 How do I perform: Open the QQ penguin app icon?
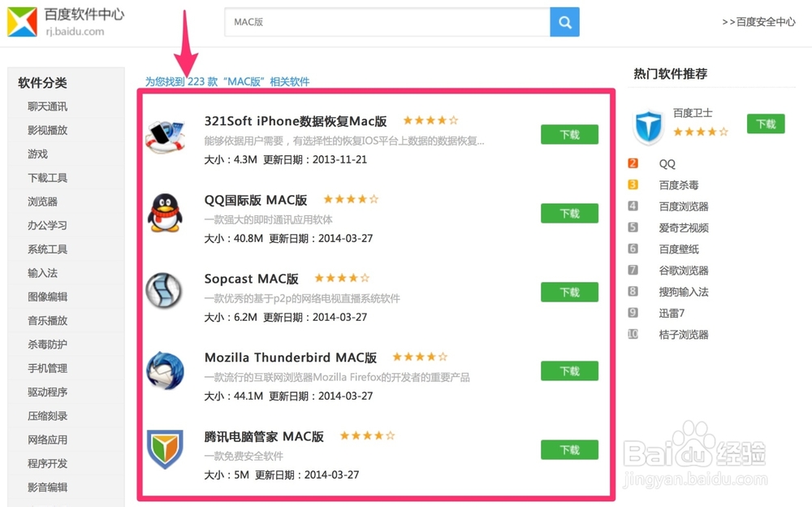tap(165, 213)
